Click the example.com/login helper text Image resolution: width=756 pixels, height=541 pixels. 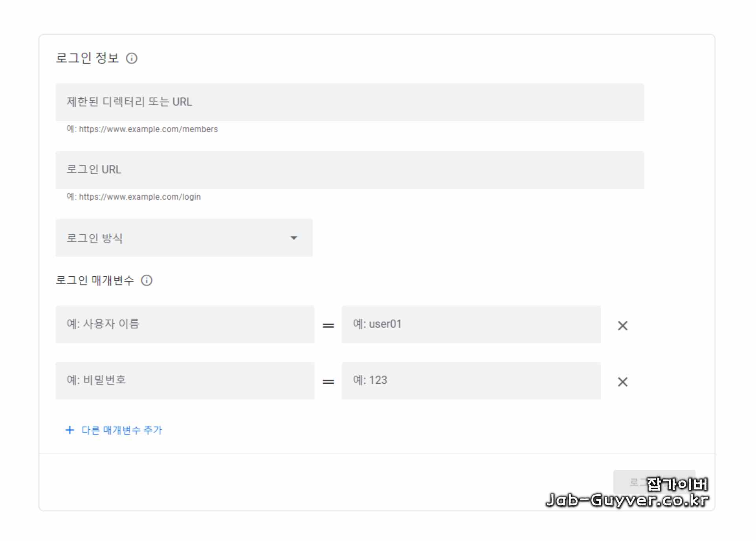click(x=134, y=197)
